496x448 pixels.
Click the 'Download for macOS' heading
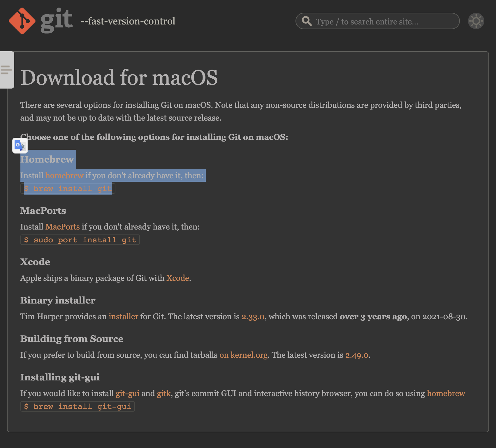(119, 77)
